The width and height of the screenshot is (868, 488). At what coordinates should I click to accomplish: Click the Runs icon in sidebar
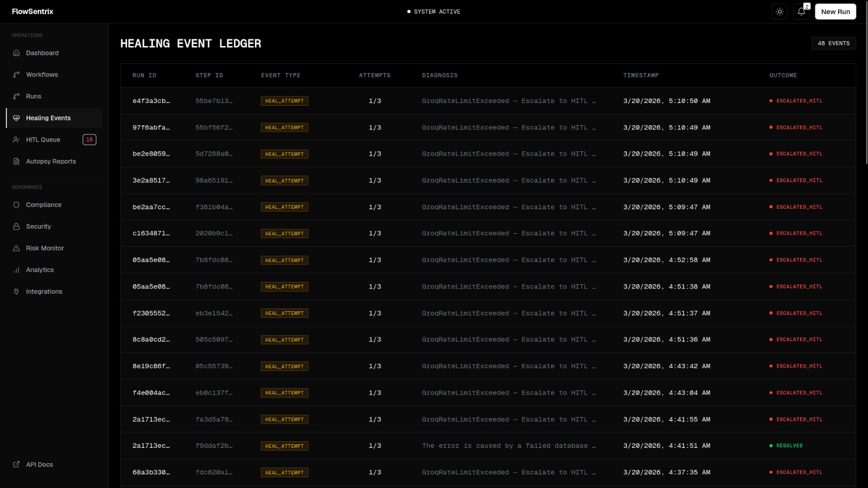tap(16, 97)
